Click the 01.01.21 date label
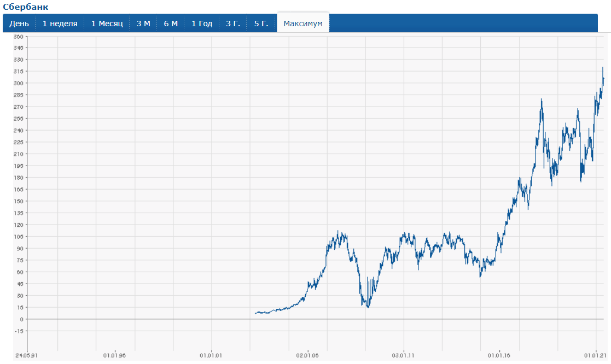611x364 pixels. 595,355
